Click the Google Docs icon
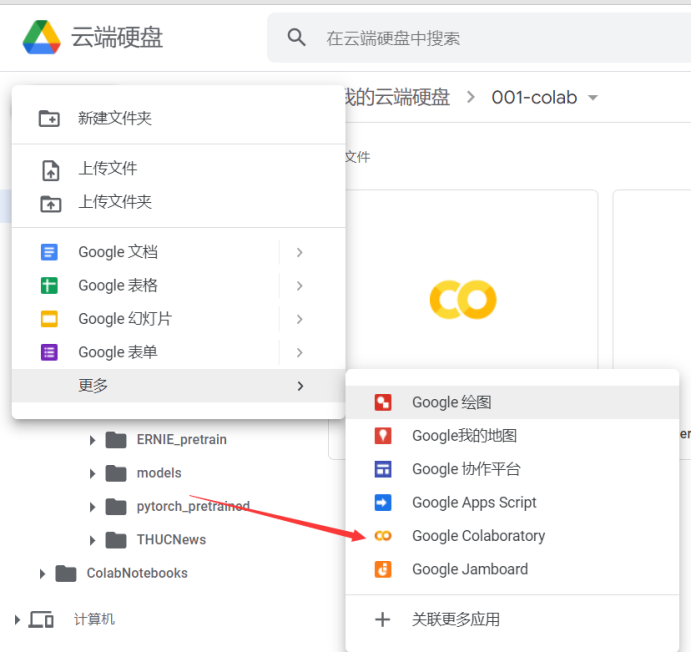The image size is (692, 653). 49,252
